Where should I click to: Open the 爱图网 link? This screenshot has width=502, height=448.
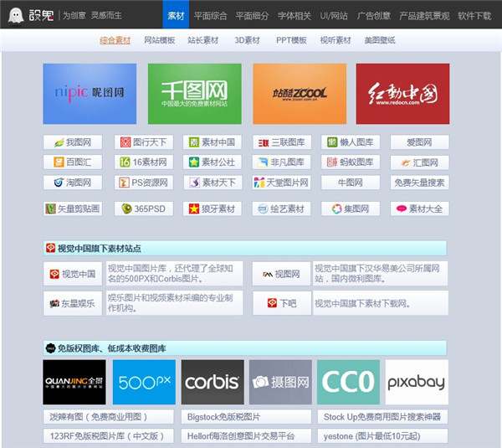point(419,142)
